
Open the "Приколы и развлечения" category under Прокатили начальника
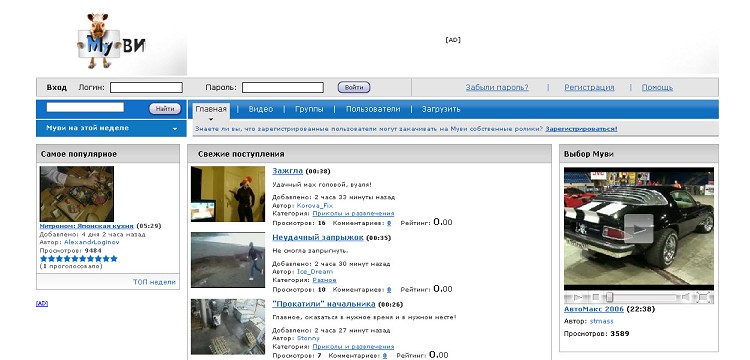click(353, 347)
